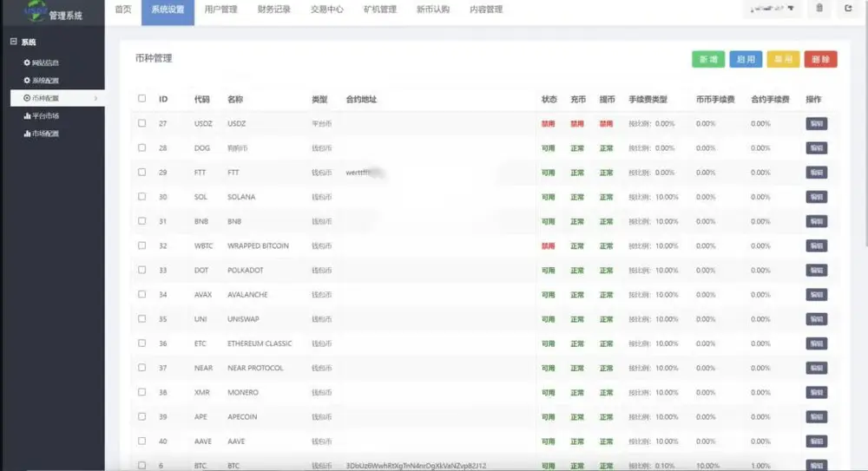Click the vertical scrollbar on the right
Viewport: 868px width, 471px height.
click(865, 123)
